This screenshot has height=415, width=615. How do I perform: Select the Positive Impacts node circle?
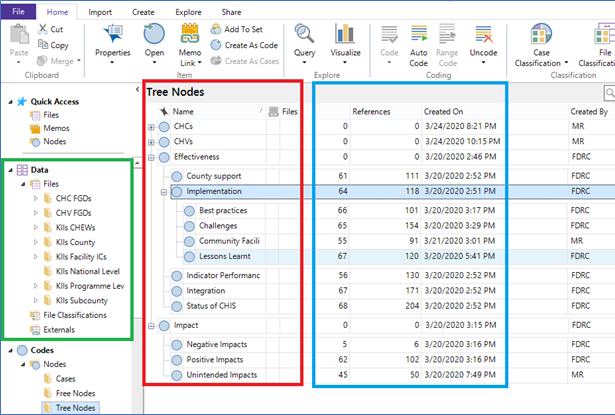pyautogui.click(x=177, y=359)
